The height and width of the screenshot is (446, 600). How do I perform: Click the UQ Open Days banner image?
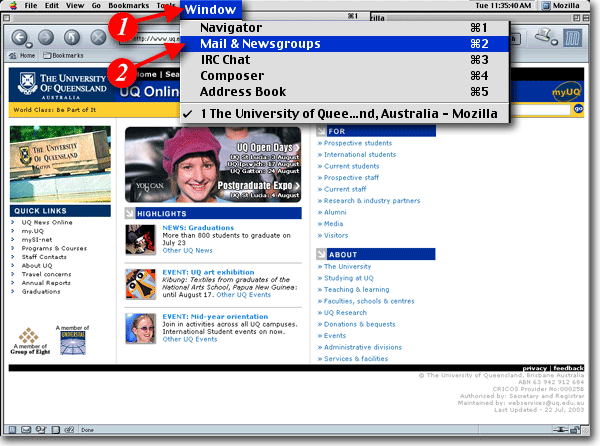[x=213, y=165]
